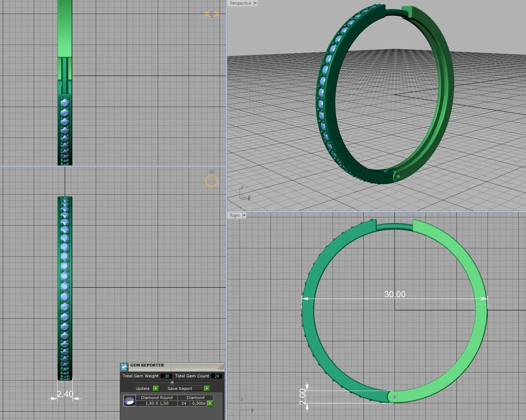Viewport: 526px width, 420px height.
Task: Click the Save Report button label
Action: point(180,389)
